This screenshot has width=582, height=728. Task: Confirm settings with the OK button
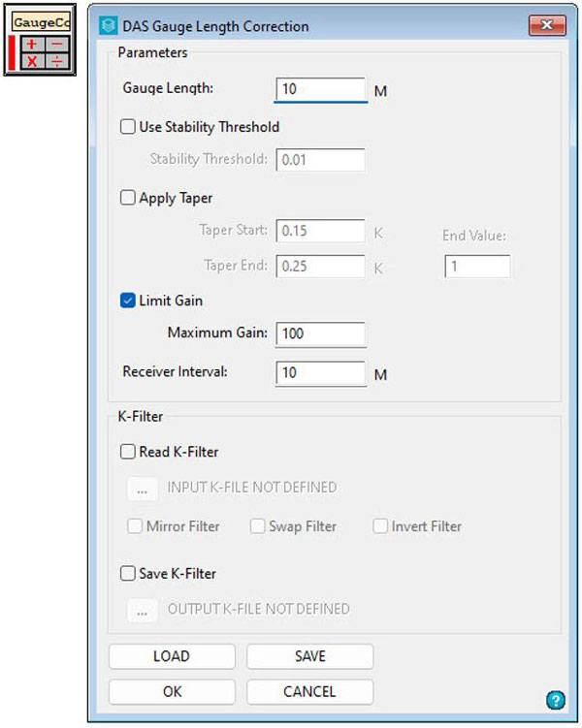pos(172,692)
